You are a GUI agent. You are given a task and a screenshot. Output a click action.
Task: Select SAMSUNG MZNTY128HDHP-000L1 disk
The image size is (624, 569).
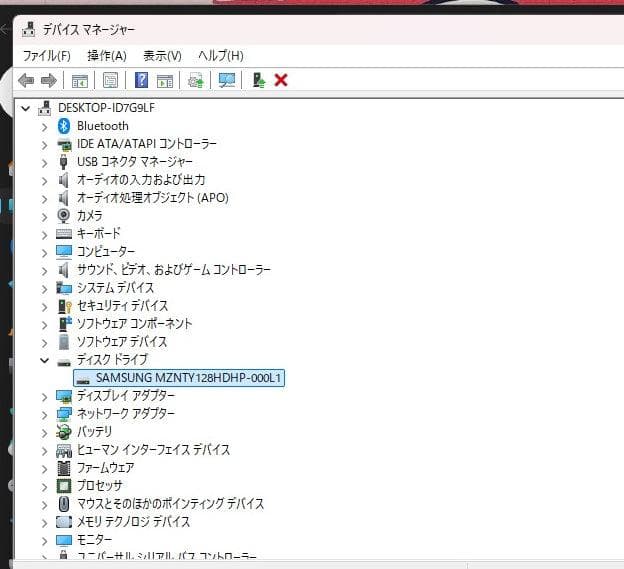click(x=179, y=378)
